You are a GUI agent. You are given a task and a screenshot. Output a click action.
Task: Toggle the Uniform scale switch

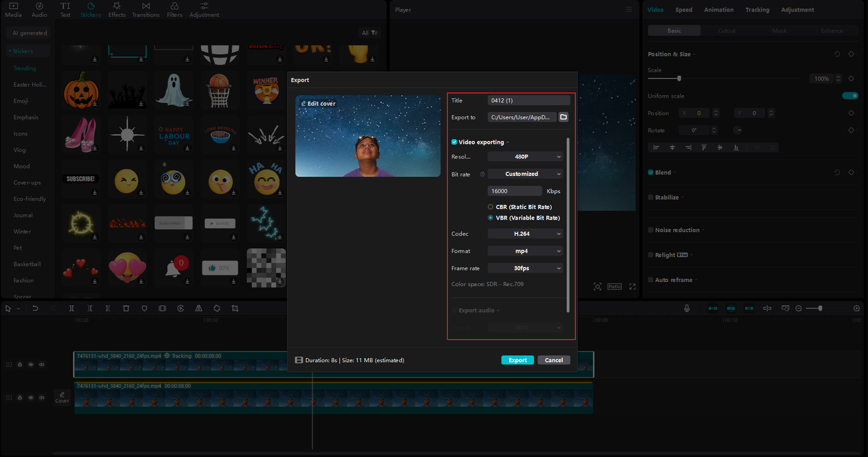[850, 96]
